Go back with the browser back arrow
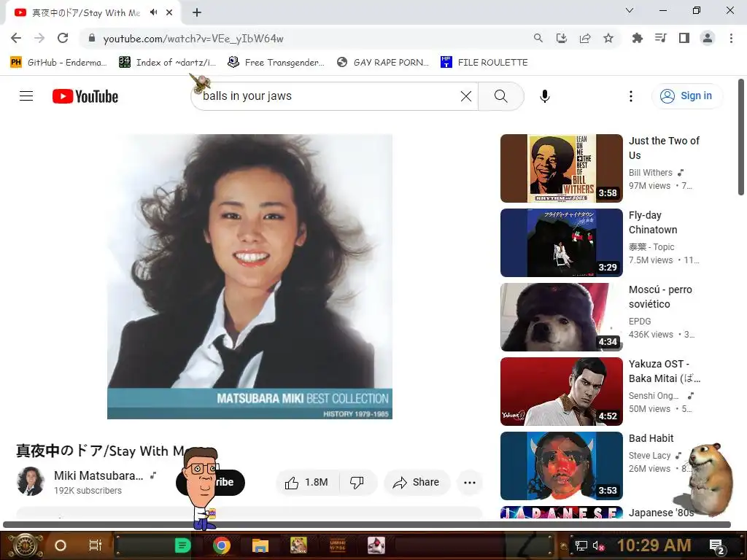 (16, 38)
